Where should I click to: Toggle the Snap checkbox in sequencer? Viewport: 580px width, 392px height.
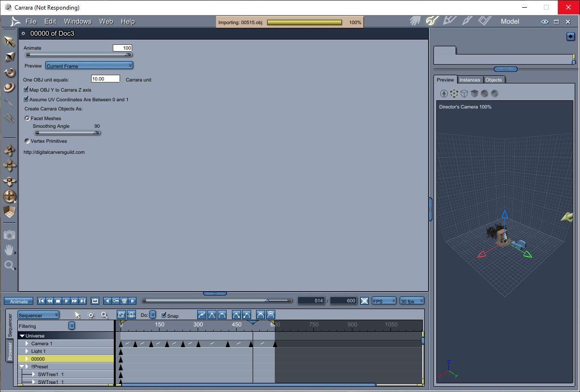[163, 315]
